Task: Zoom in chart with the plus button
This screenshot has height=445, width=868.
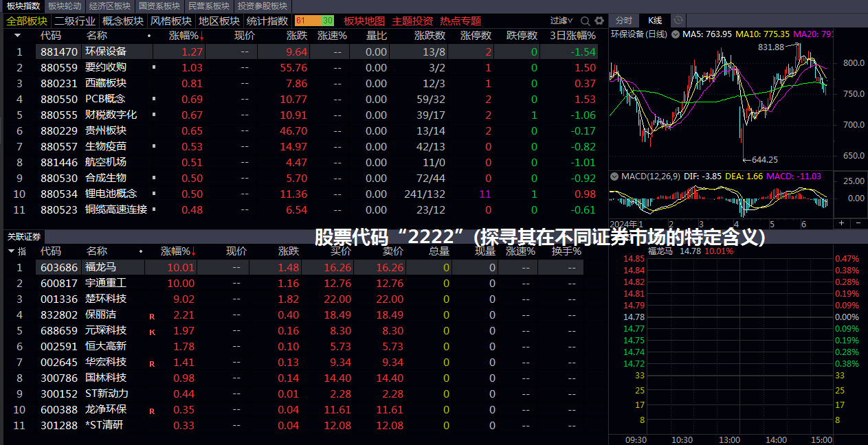Action: 841,223
